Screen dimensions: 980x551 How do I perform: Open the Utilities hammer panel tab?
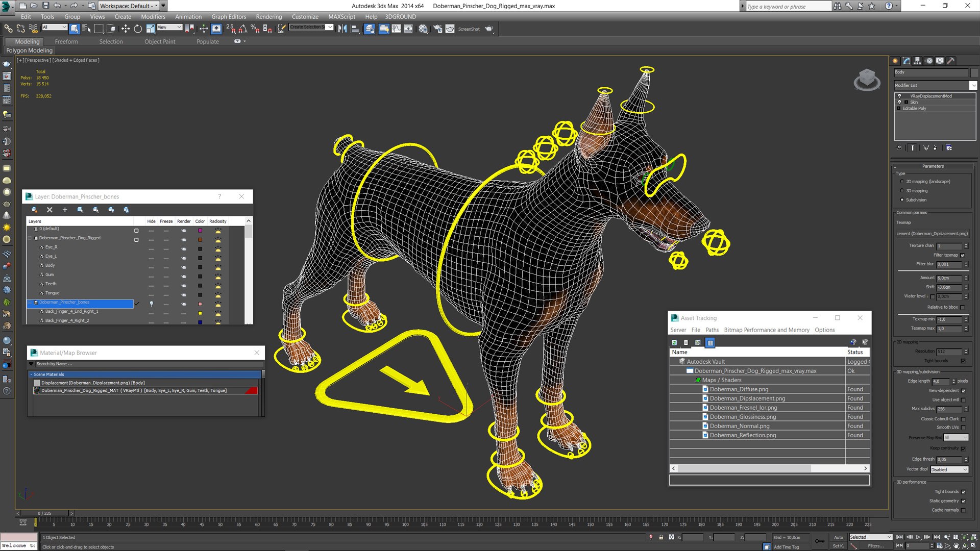pyautogui.click(x=951, y=61)
